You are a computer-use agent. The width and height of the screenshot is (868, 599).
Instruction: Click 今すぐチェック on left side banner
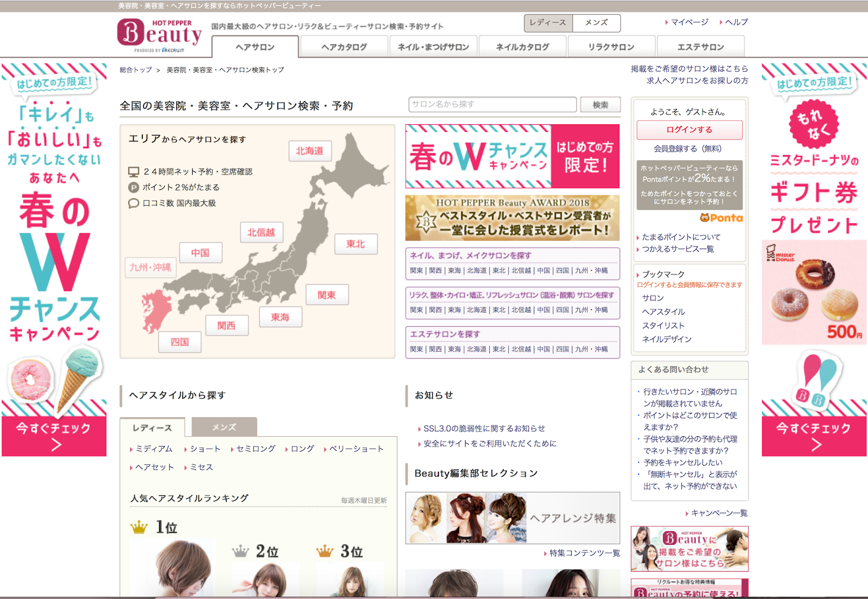(x=54, y=436)
